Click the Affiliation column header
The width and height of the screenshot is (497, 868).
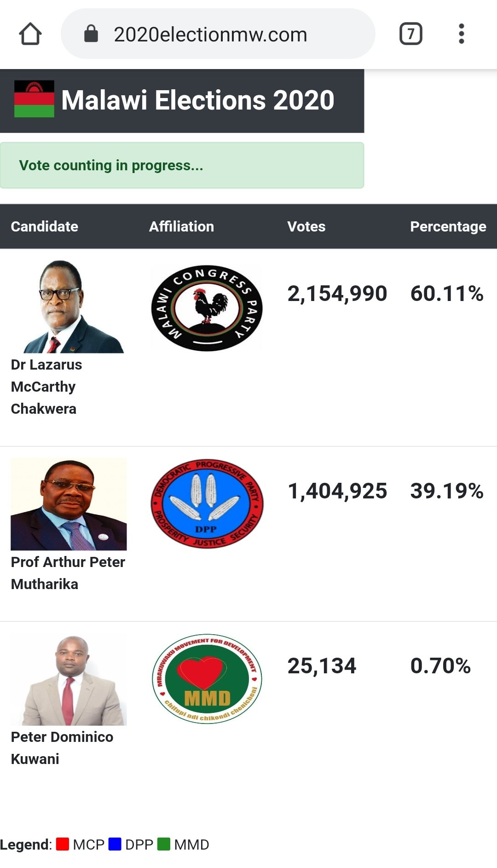pos(181,226)
